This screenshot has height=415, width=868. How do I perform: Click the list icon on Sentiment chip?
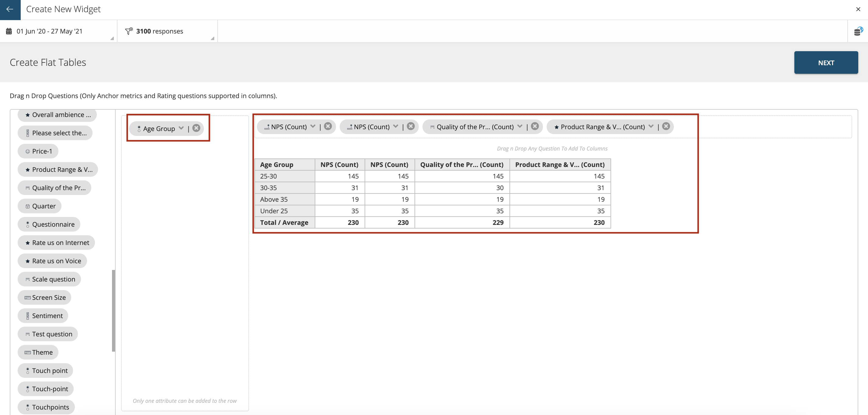click(28, 316)
